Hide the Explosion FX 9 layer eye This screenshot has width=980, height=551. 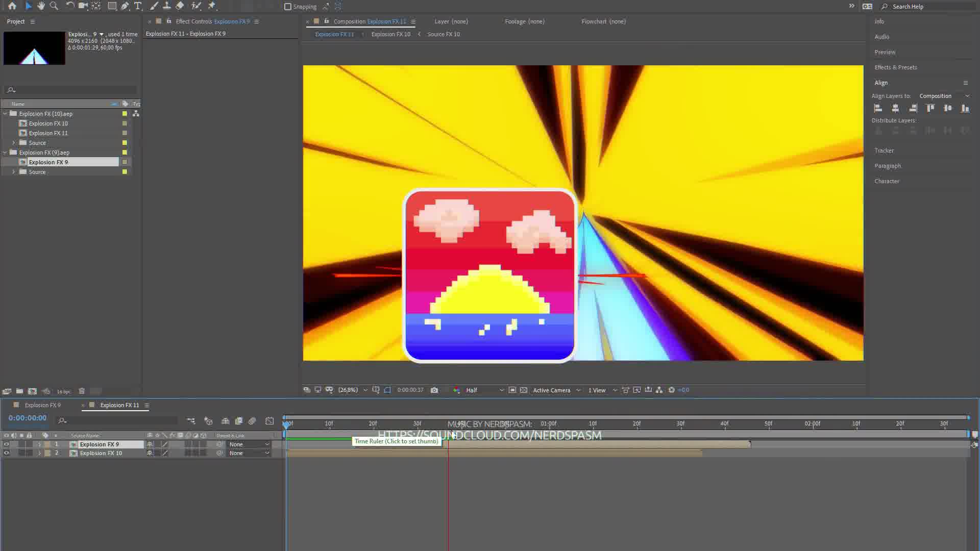tap(6, 444)
